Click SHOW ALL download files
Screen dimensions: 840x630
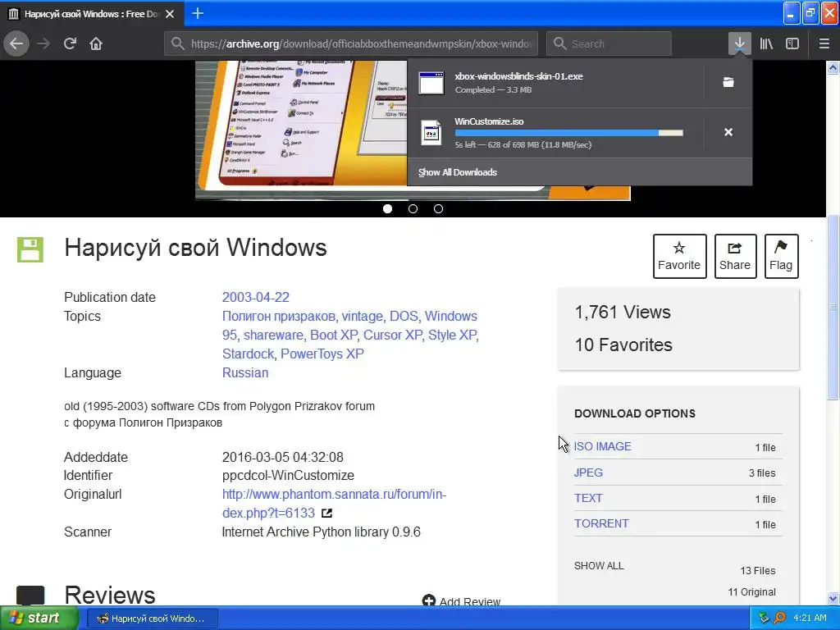tap(599, 566)
